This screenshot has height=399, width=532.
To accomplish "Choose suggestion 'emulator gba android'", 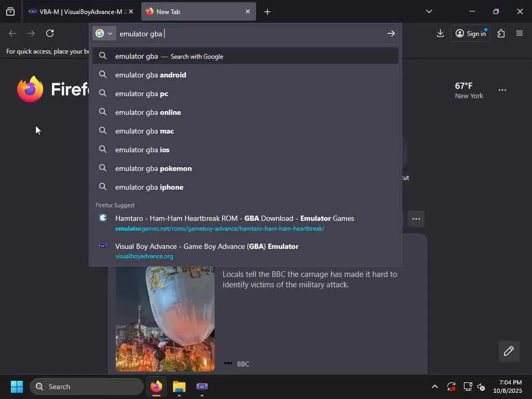I will pyautogui.click(x=245, y=75).
